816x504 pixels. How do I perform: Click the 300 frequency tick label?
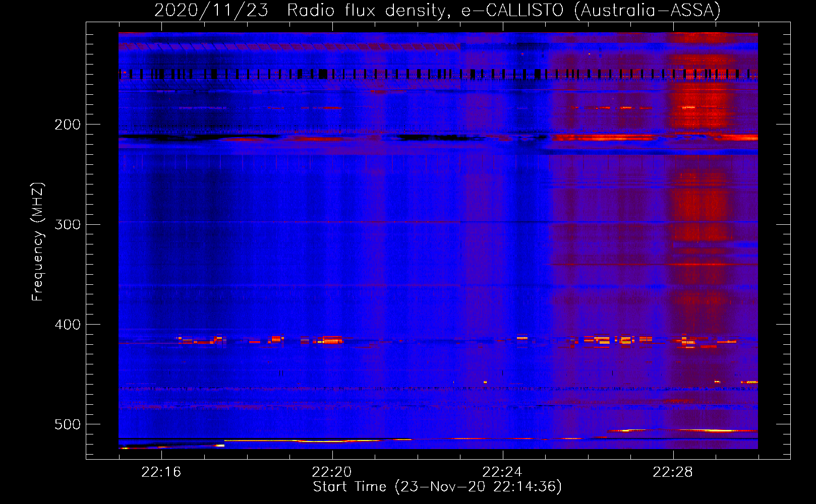[x=68, y=224]
